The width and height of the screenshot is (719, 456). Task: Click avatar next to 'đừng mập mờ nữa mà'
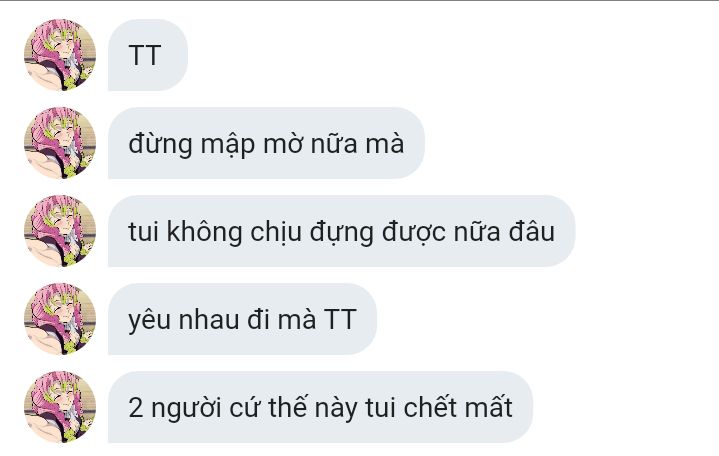[x=60, y=143]
